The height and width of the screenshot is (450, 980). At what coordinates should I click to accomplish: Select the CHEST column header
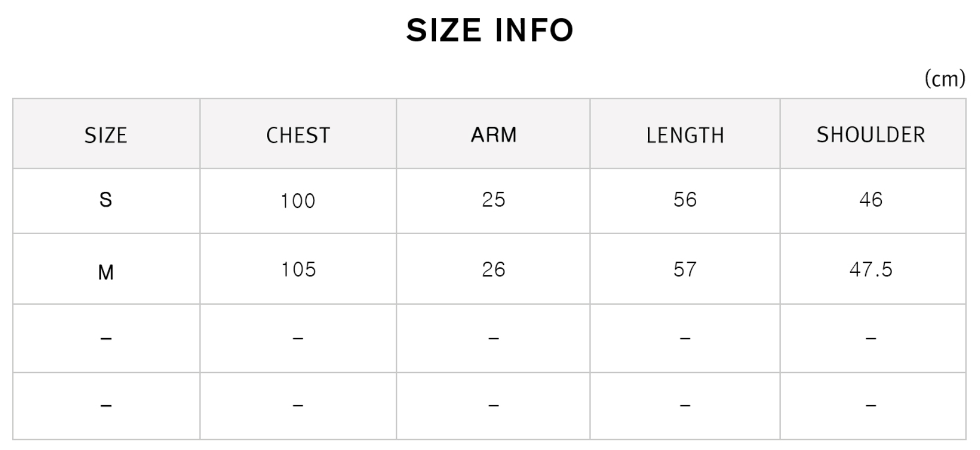[x=298, y=135]
